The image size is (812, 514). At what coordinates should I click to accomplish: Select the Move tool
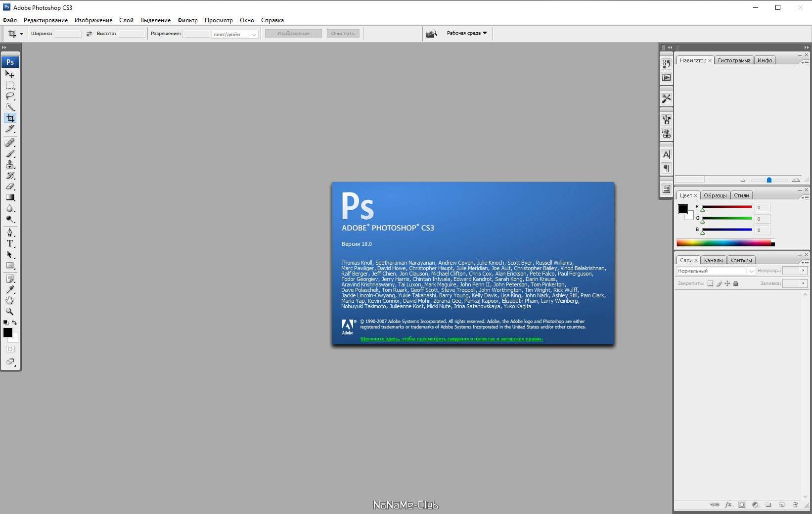coord(10,74)
